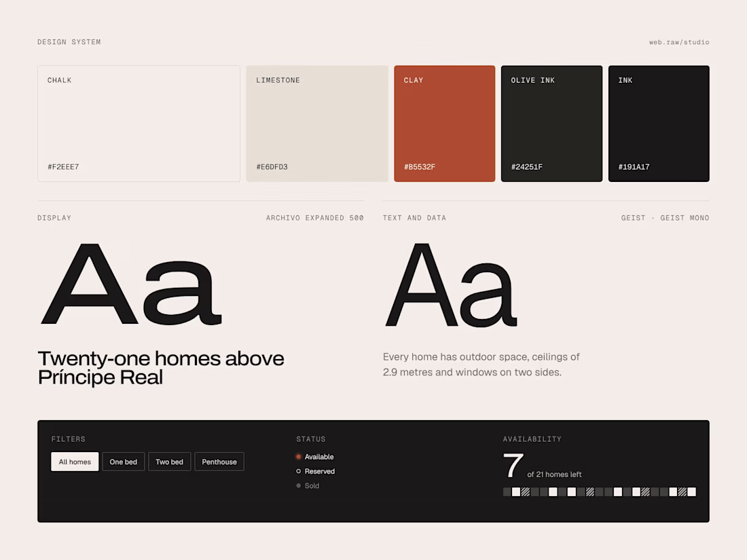The image size is (747, 560).
Task: Select the All homes filter
Action: (x=75, y=462)
